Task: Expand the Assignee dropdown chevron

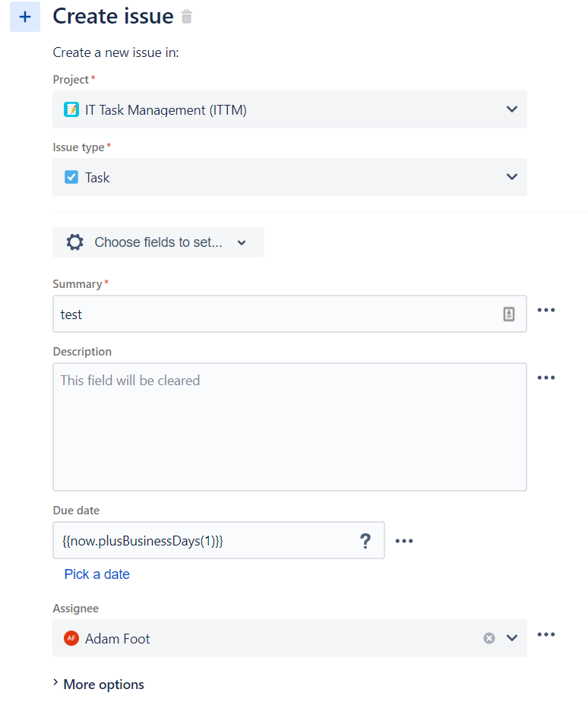Action: 512,638
